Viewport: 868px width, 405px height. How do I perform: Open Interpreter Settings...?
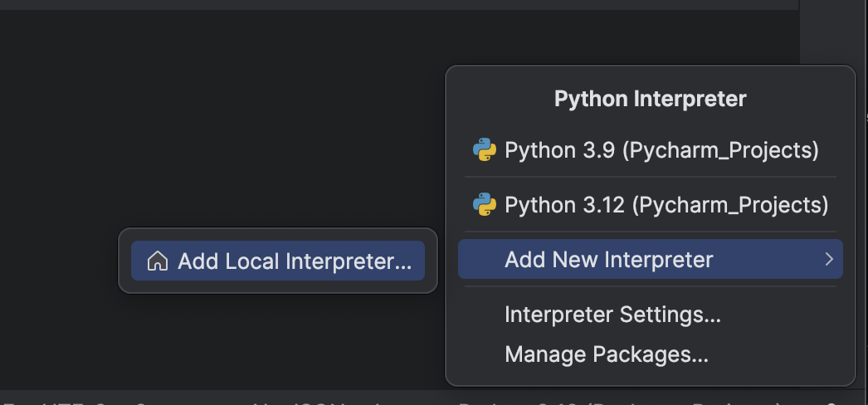pos(650,315)
